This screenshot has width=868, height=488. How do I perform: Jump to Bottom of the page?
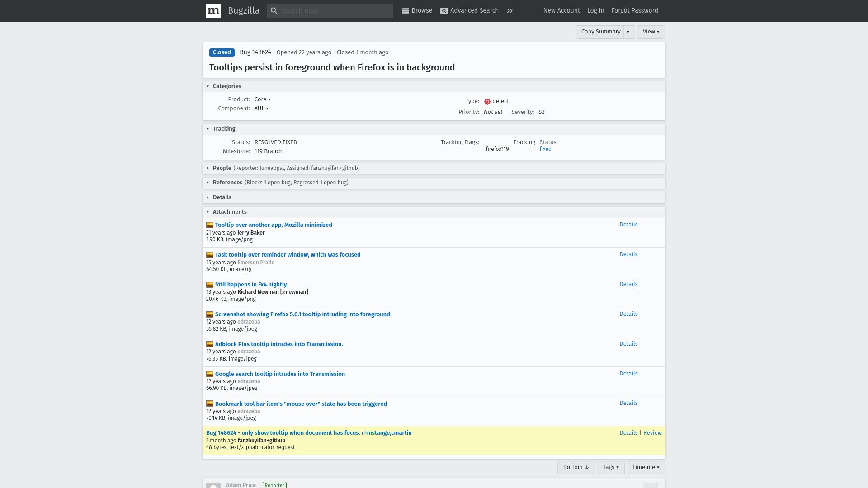point(576,467)
